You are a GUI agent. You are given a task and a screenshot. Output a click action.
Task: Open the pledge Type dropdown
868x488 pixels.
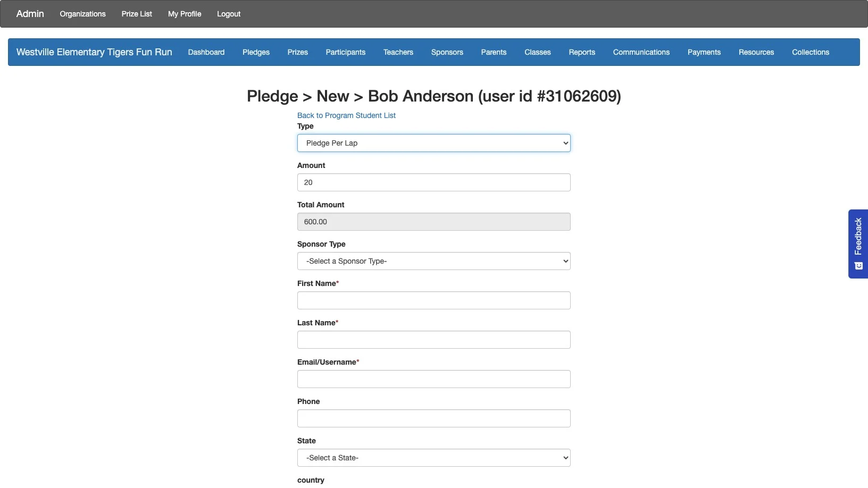click(434, 143)
